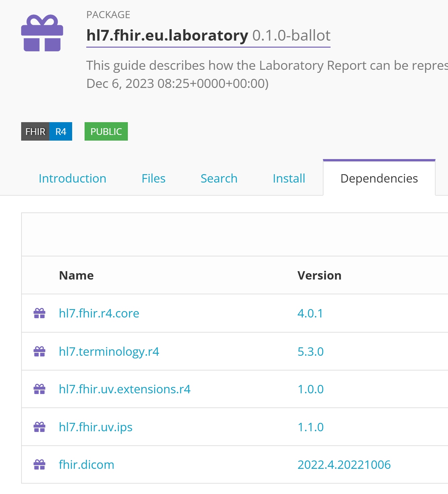Click the green PUBLIC badge

(106, 132)
